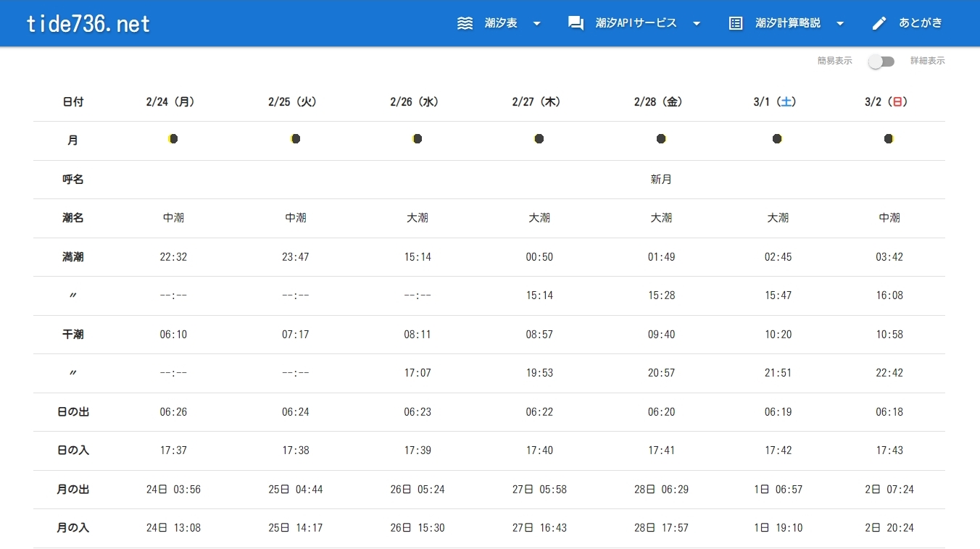Toggle the 簡易表示/詳細表示 switch

point(881,62)
